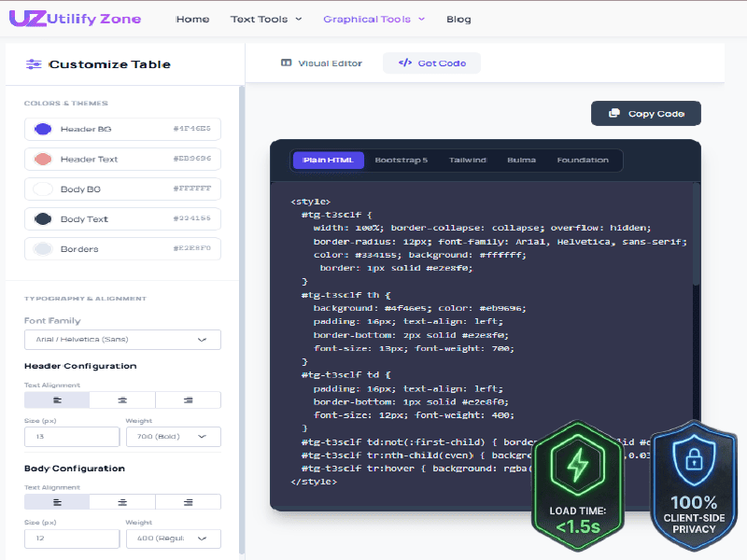This screenshot has height=560, width=747.
Task: Open the Blog page
Action: pyautogui.click(x=458, y=18)
